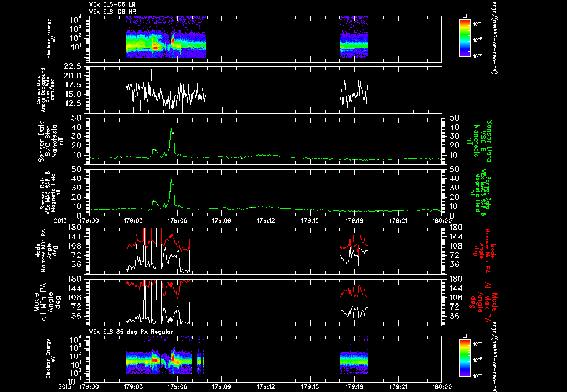Click the red 'All Max PA Angle' axis label
This screenshot has width=567, height=392.
(x=484, y=302)
